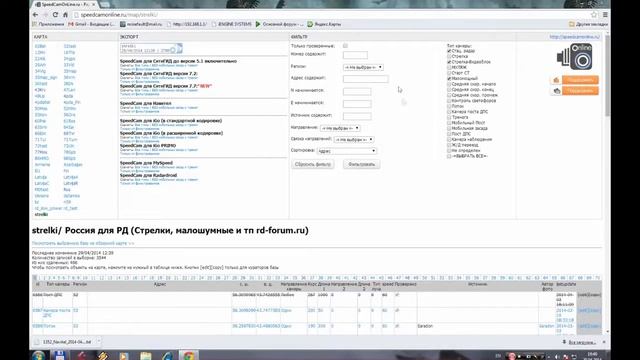Open the 192.168.1.1 router bookmark
Screen dimensions: 640x360
click(187, 24)
